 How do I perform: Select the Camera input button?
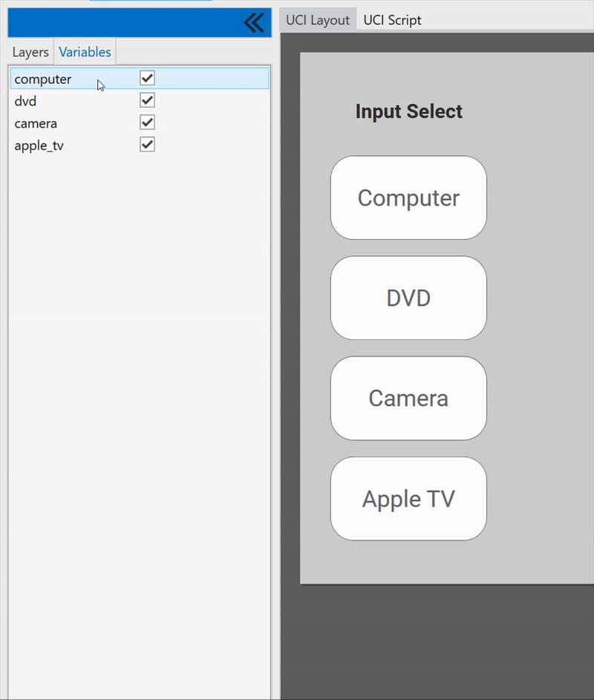(408, 398)
